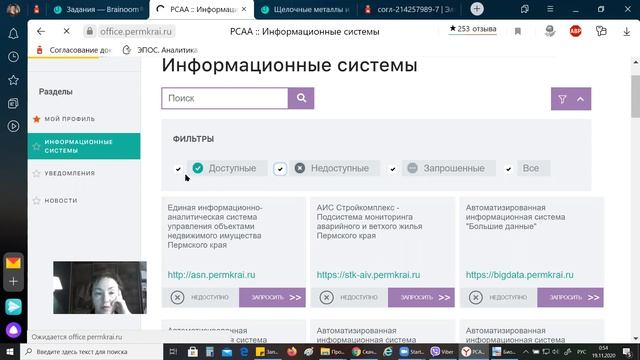Open the Mail app in taskbar
Image resolution: width=640 pixels, height=360 pixels.
[x=227, y=351]
